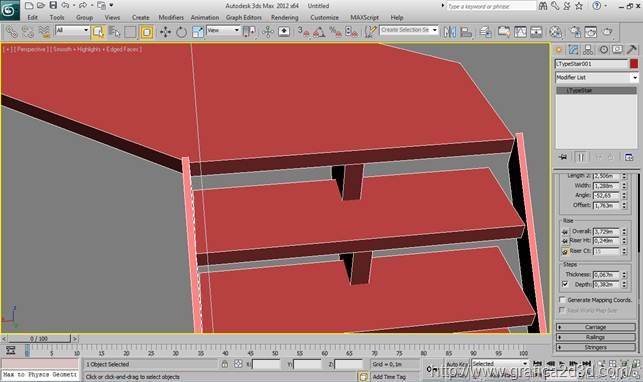Click the New Scene icon
Image resolution: width=643 pixels, height=382 pixels.
tap(29, 6)
